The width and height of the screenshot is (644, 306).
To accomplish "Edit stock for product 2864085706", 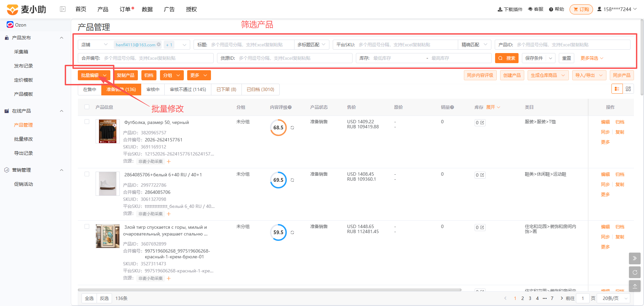I will [482, 175].
